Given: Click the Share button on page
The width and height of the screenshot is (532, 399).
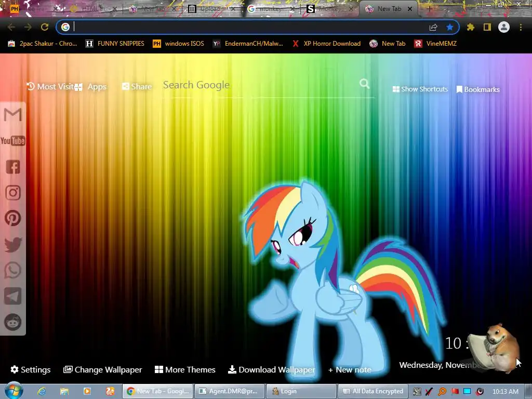Looking at the screenshot, I should point(137,87).
